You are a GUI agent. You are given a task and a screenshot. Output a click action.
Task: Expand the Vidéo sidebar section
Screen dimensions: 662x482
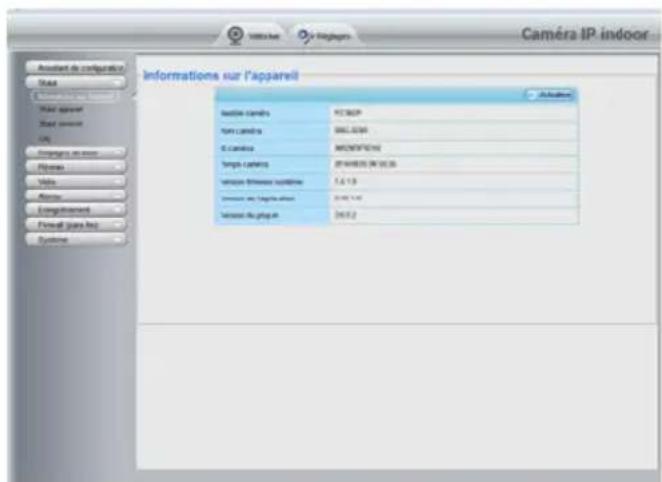click(x=76, y=181)
